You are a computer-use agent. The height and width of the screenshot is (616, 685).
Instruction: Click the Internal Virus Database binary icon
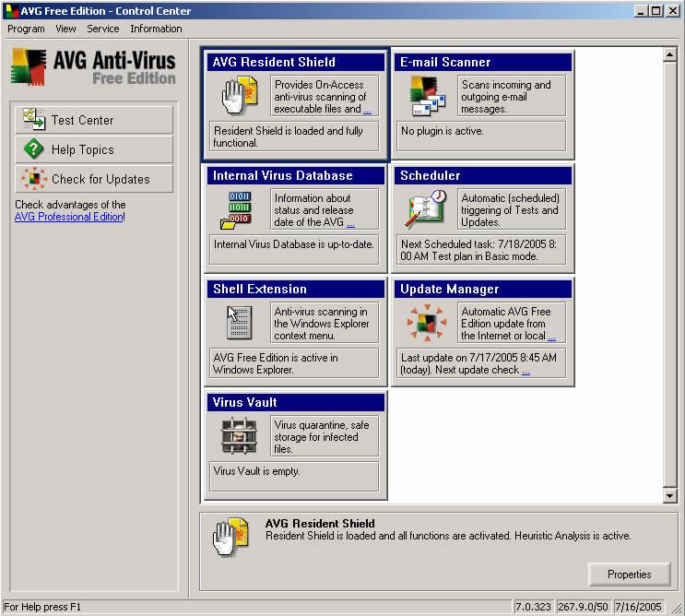[236, 210]
